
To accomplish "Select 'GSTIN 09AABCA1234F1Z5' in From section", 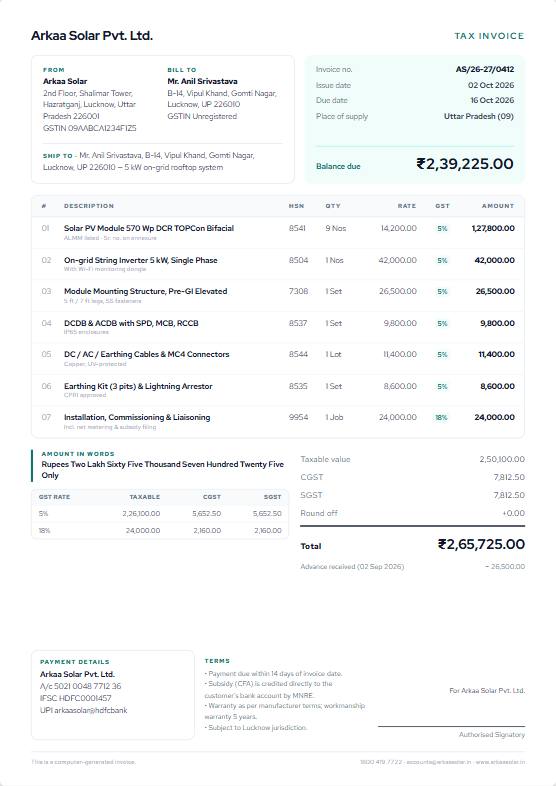I will pos(90,128).
